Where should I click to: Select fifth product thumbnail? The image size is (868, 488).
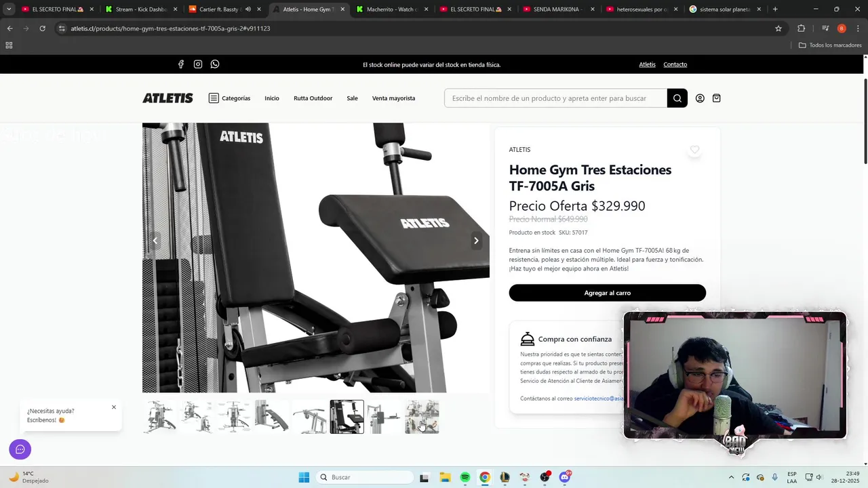tap(309, 417)
